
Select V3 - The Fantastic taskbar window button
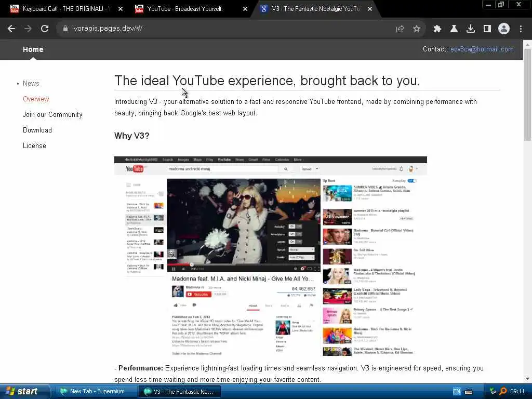pos(180,392)
